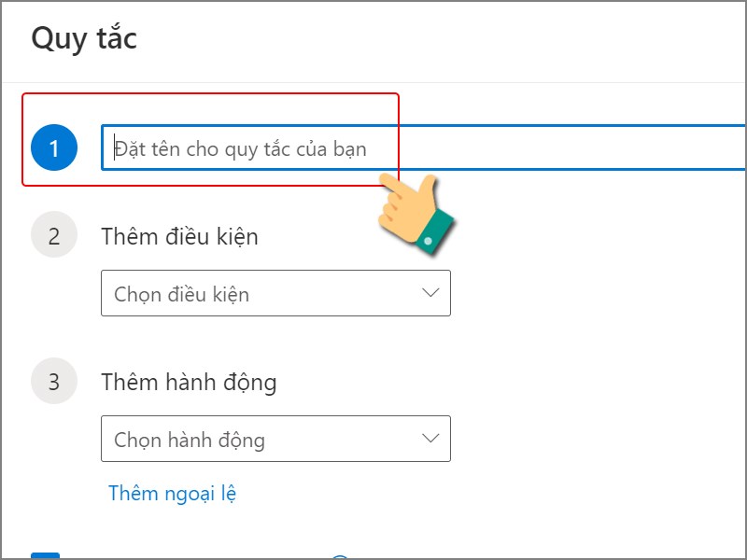
Task: Click the blue step 1 circle
Action: 53,147
